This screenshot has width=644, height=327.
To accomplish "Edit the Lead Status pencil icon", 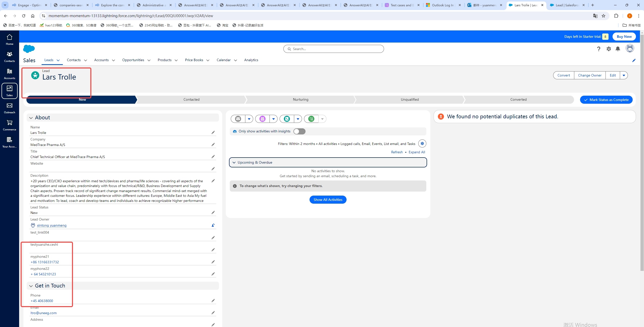I will tap(213, 212).
